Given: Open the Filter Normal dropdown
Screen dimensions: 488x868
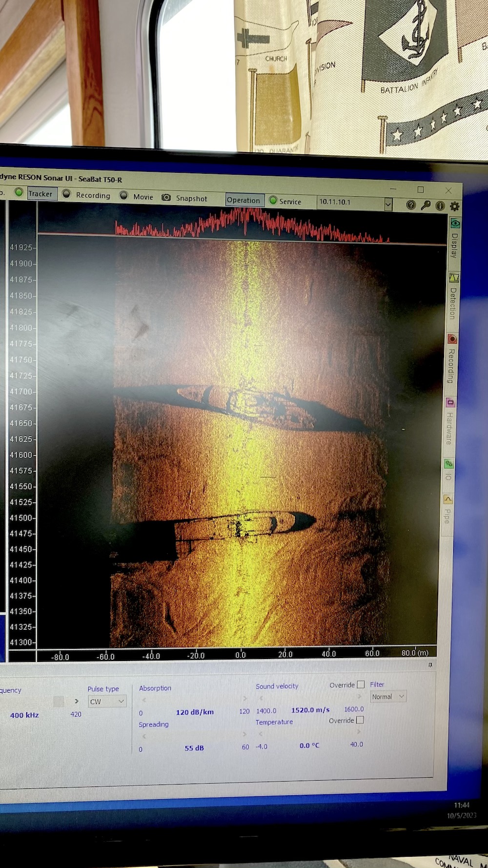Looking at the screenshot, I should 387,697.
